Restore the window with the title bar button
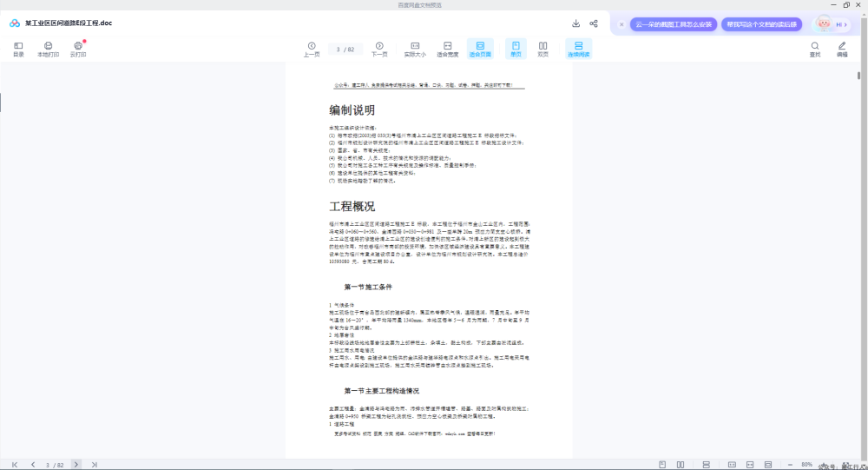 846,4
